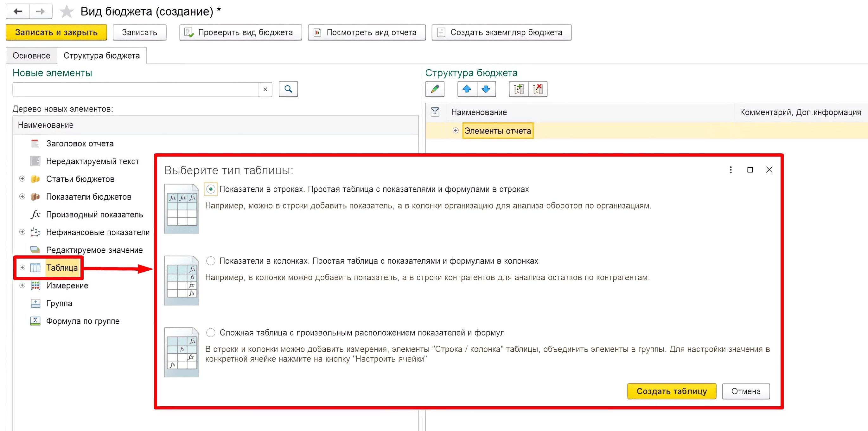
Task: Click the add element icon with green plus
Action: [519, 89]
